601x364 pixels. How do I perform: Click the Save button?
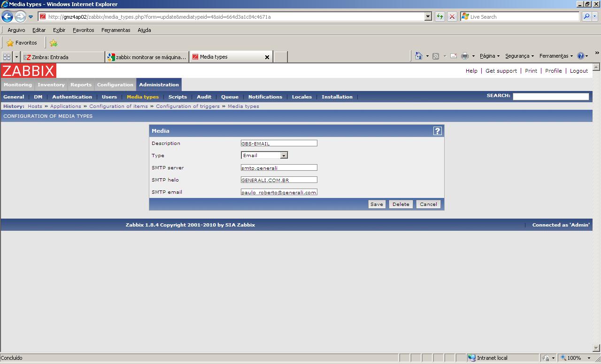tap(377, 204)
